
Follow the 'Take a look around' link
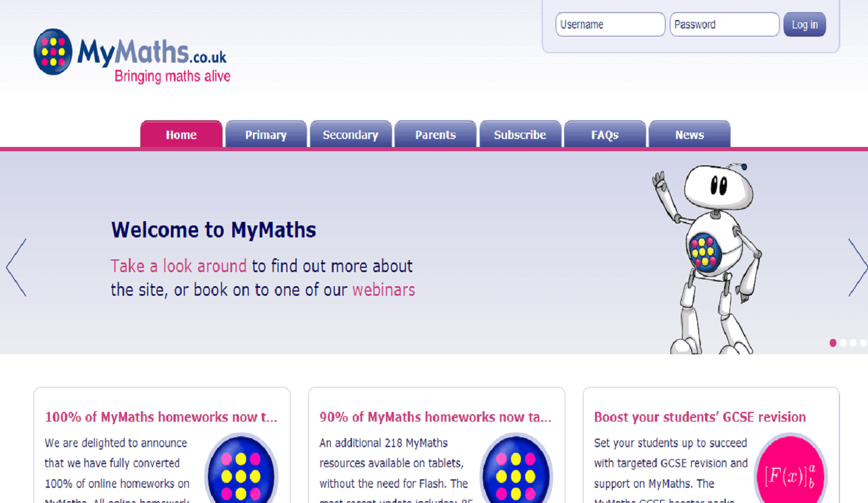tap(178, 266)
